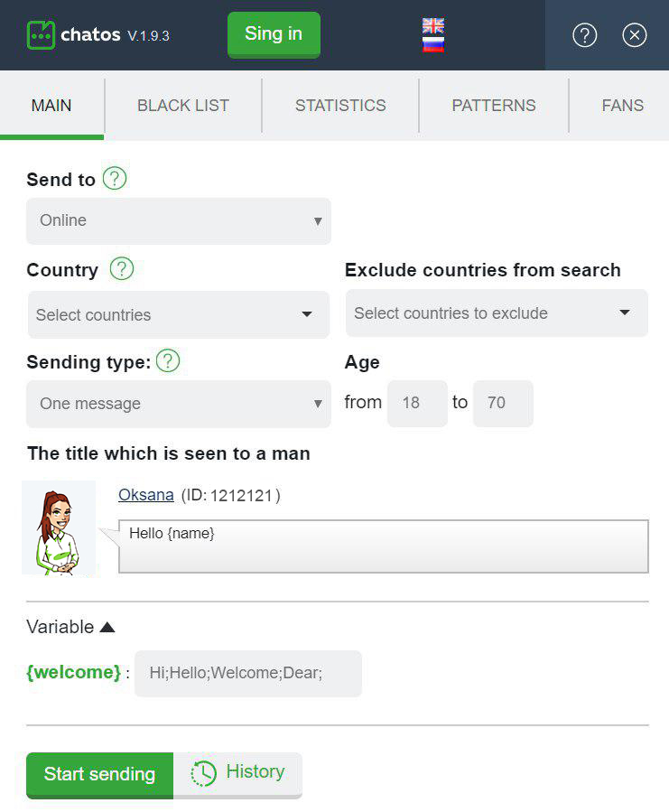Switch language with the Russian flag
Screen dimensions: 669x812
(433, 44)
